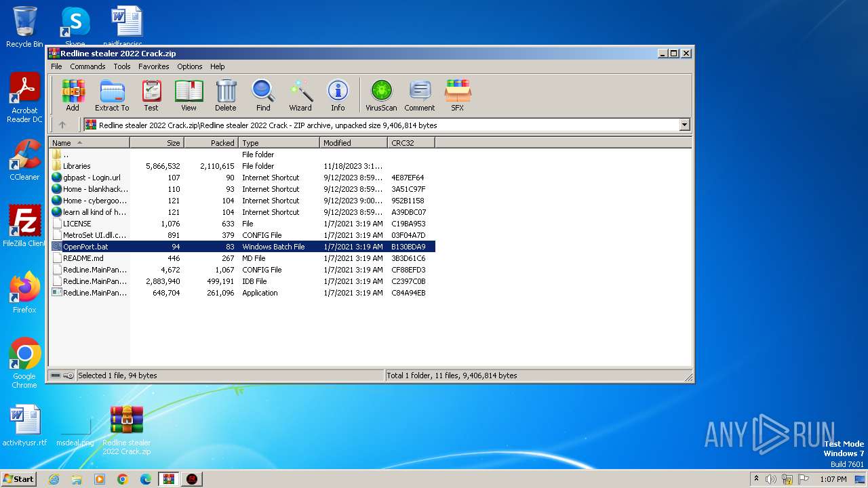Open the View file tool
868x488 pixels.
(189, 95)
